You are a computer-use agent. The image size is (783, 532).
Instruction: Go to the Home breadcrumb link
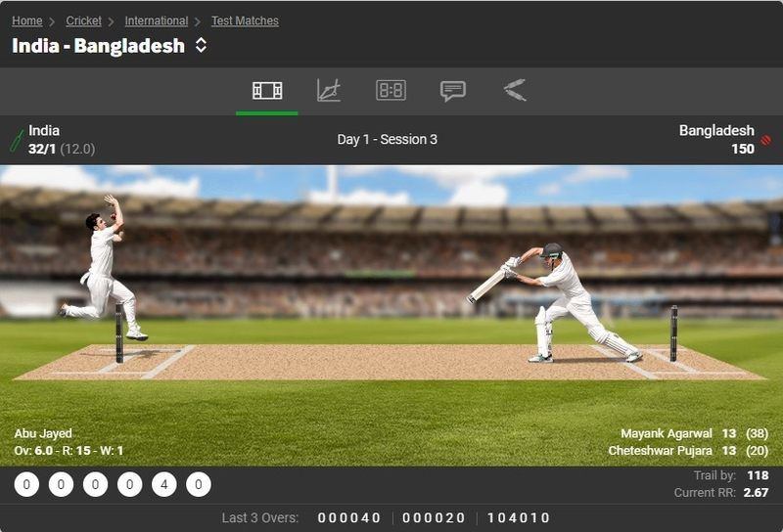pos(27,21)
